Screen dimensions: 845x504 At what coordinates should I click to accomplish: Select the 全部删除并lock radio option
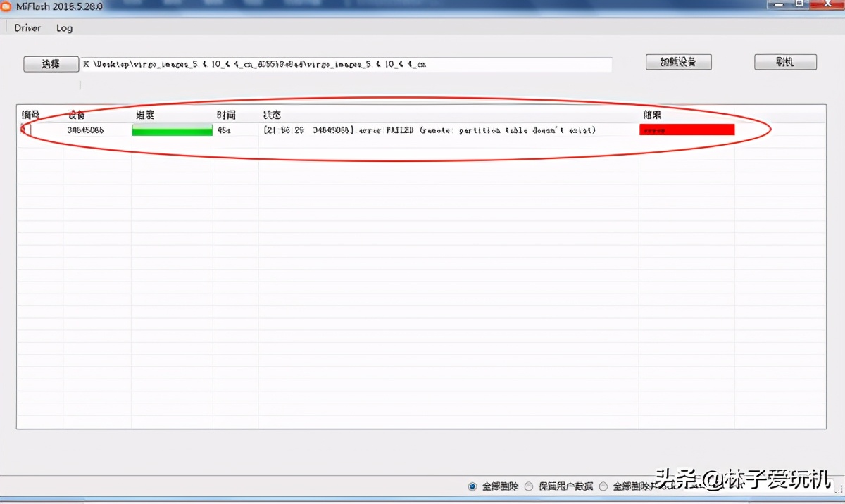[x=603, y=486]
